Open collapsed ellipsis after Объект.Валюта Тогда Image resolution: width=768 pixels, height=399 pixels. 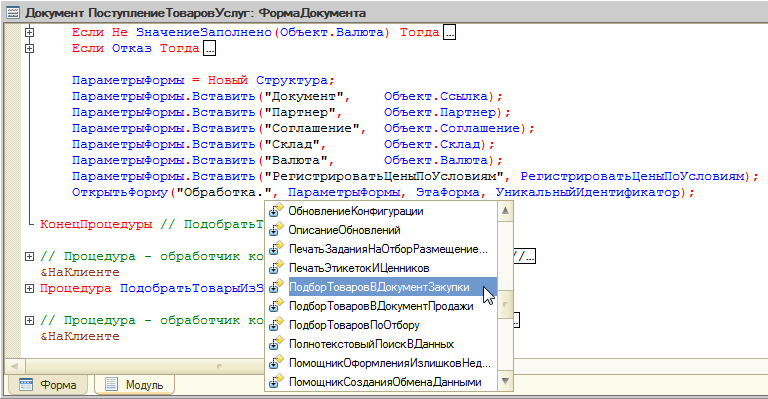coord(449,33)
